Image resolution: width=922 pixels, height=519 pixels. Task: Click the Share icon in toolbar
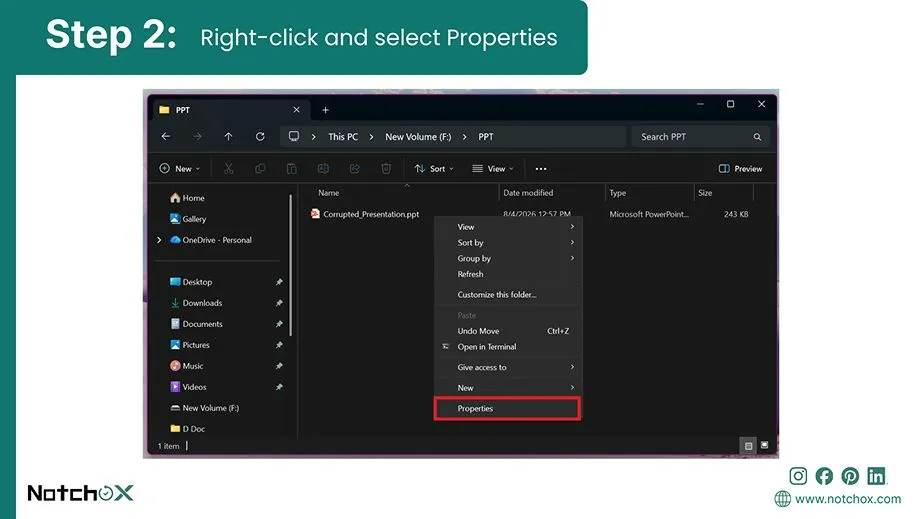[x=355, y=169]
